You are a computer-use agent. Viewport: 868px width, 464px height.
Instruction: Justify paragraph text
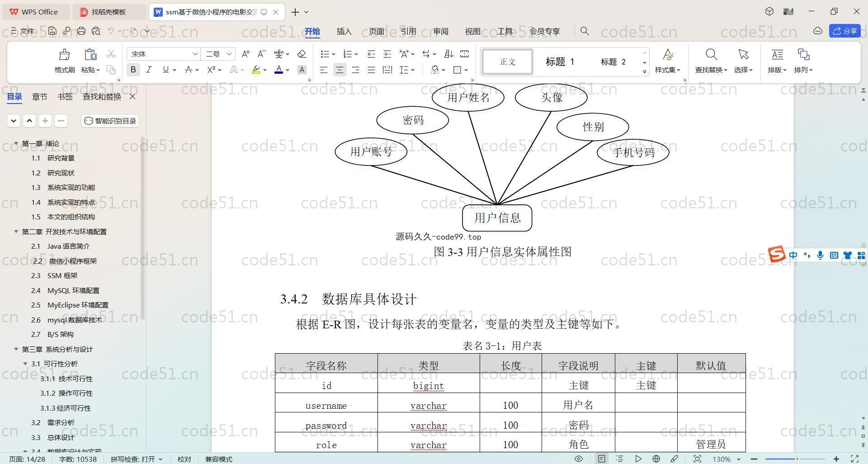pyautogui.click(x=371, y=70)
